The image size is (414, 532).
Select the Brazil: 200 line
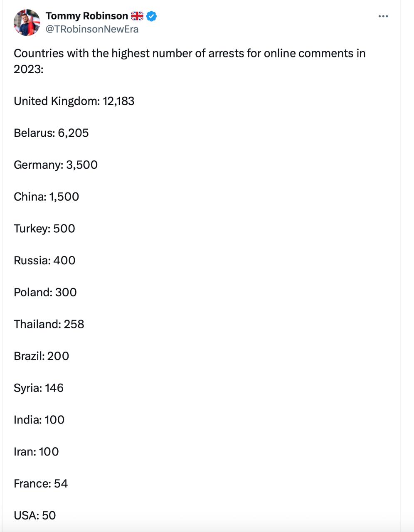[x=42, y=356]
